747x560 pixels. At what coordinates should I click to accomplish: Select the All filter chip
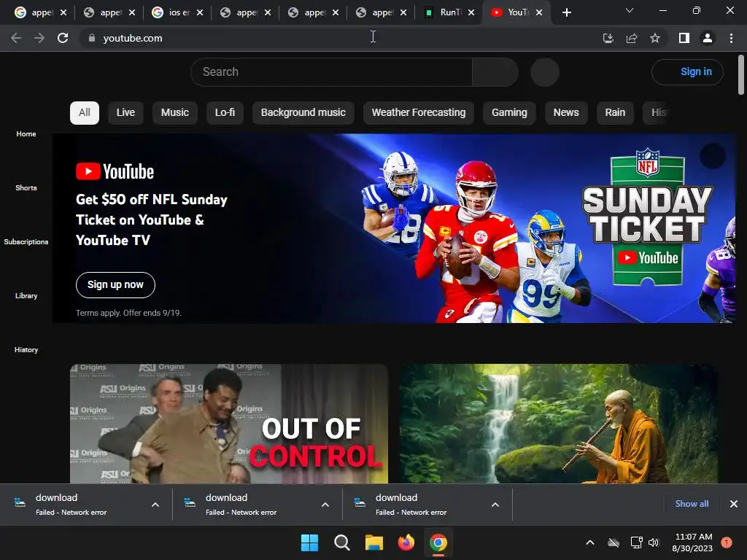[x=85, y=113]
